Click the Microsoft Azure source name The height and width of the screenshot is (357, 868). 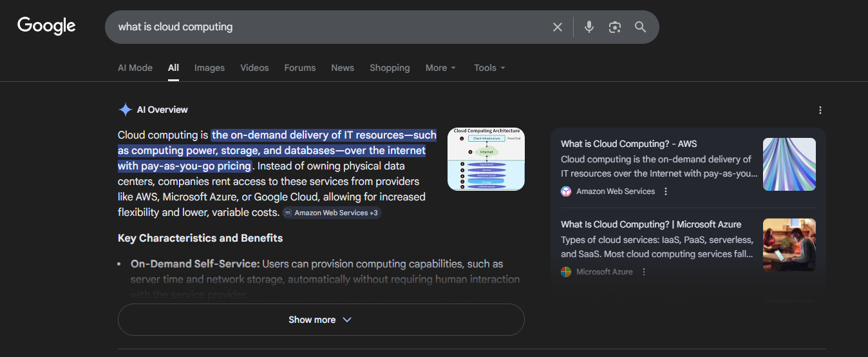[605, 272]
